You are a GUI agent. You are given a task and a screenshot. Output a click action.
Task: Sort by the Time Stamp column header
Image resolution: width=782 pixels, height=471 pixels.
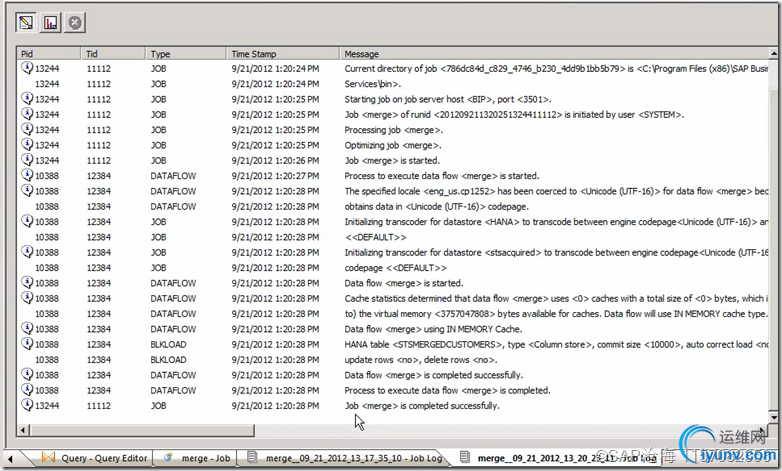point(283,53)
